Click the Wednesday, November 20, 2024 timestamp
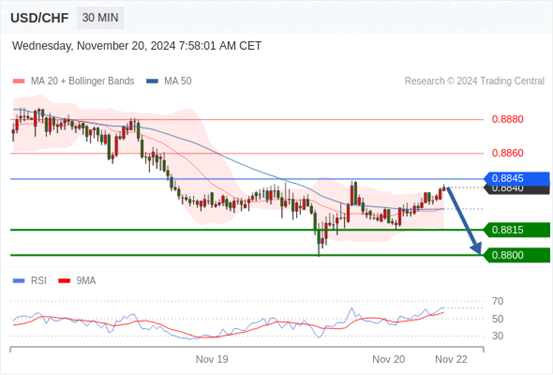Screen dimensions: 553x375 137,46
